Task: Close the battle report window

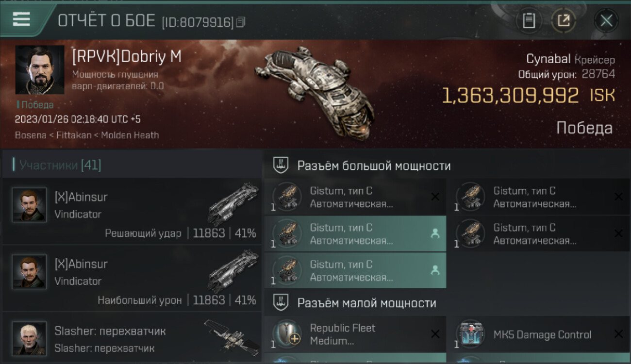Action: point(606,20)
